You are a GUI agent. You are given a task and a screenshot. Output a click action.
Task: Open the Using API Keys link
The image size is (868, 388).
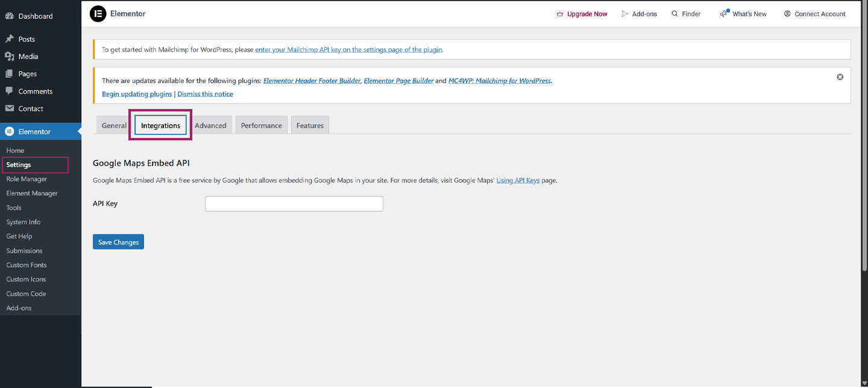point(518,180)
